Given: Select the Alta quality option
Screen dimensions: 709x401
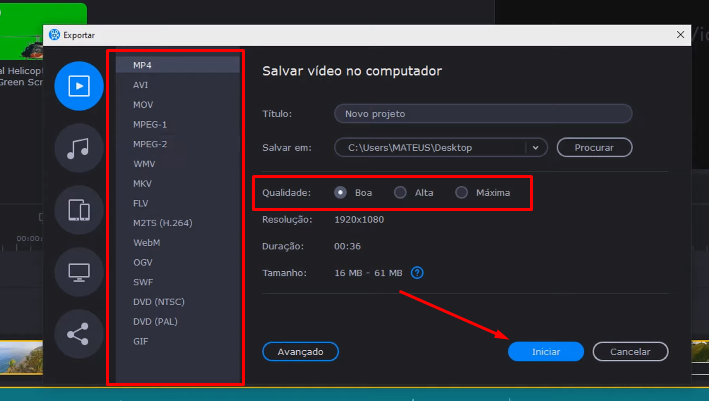Looking at the screenshot, I should point(400,193).
